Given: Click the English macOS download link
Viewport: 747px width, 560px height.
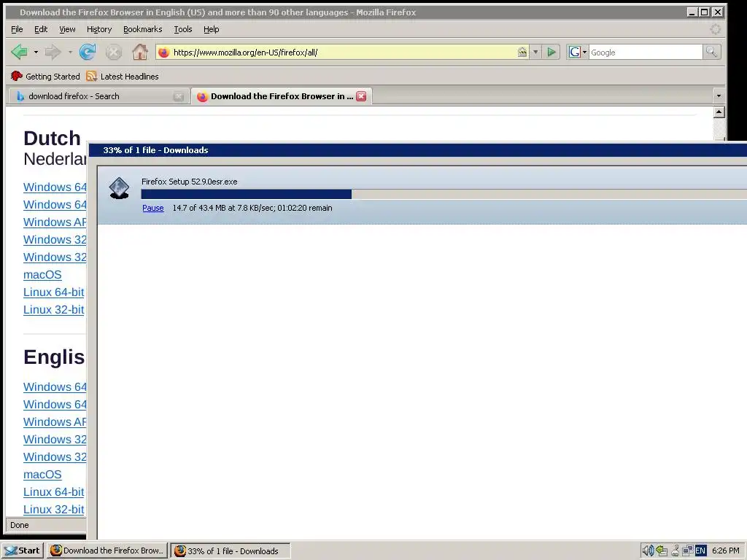Looking at the screenshot, I should (x=42, y=474).
